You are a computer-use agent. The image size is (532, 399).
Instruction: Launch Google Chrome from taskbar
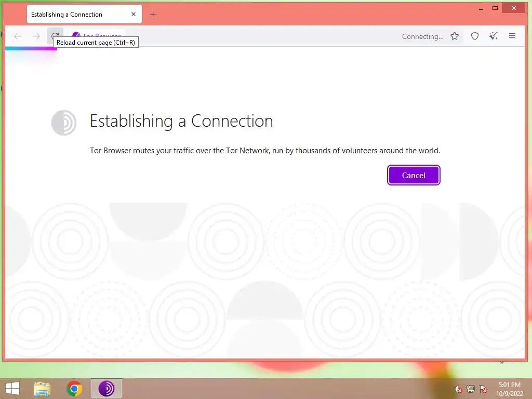(74, 389)
